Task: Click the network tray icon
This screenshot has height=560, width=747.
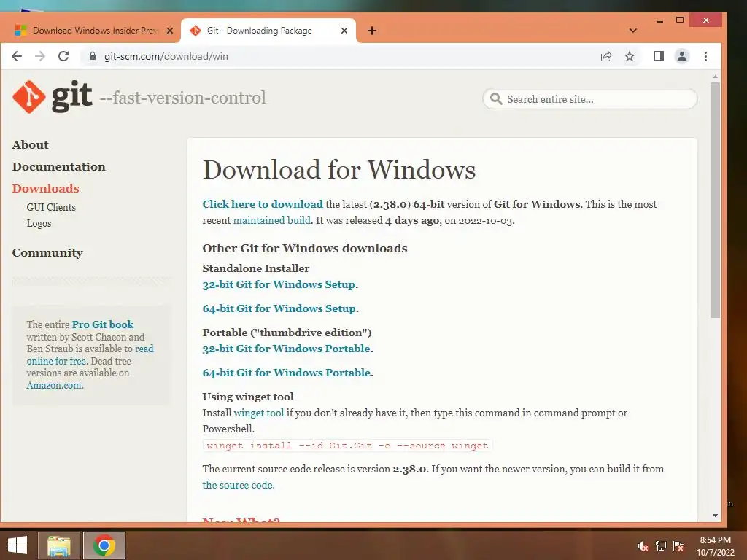Action: coord(661,546)
